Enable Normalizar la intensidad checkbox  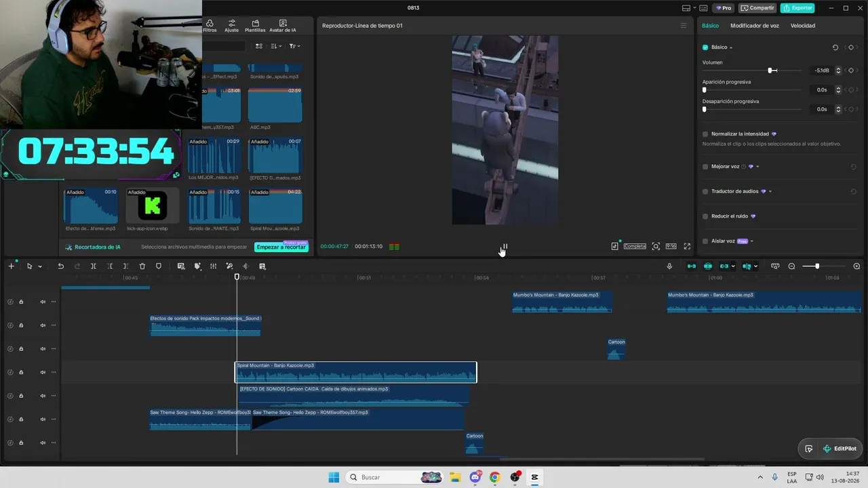(705, 134)
